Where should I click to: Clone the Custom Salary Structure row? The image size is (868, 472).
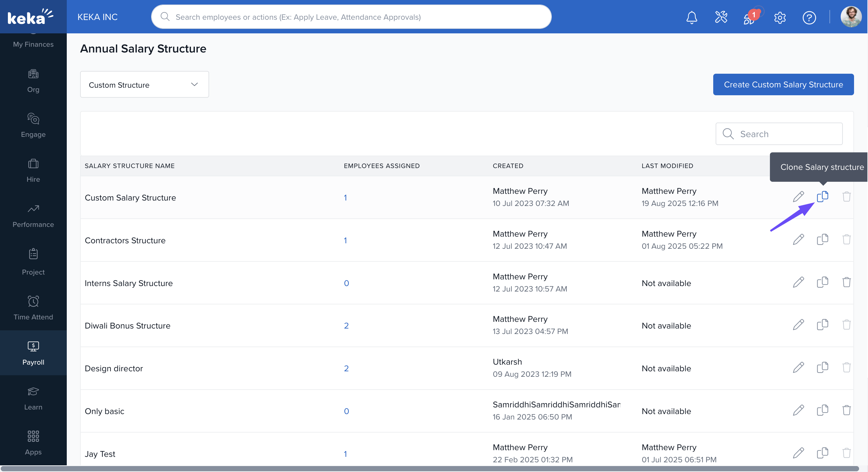click(822, 197)
